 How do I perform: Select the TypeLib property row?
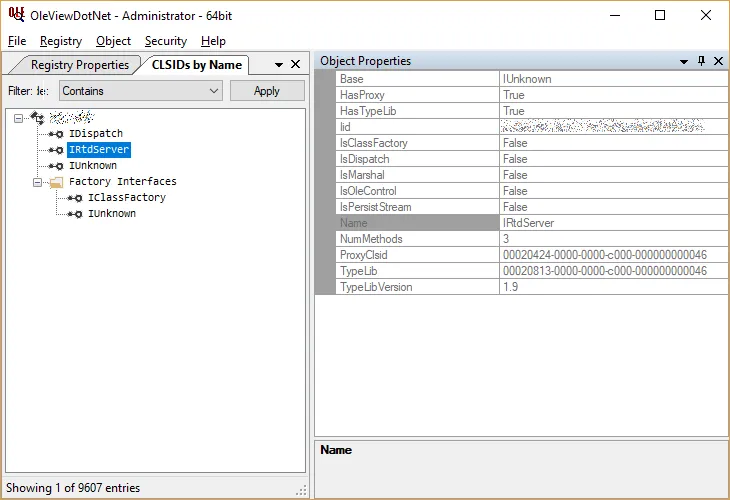click(x=531, y=271)
